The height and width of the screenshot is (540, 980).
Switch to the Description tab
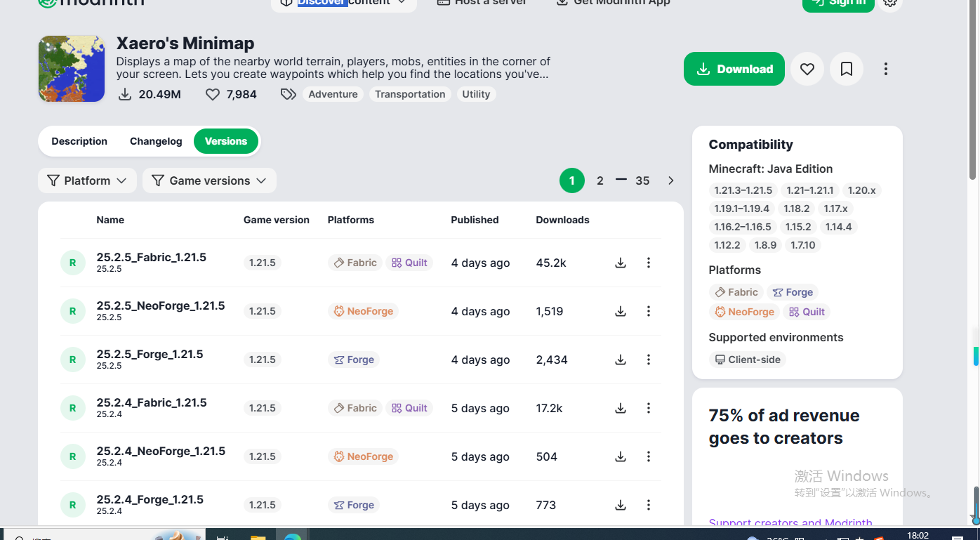coord(79,141)
